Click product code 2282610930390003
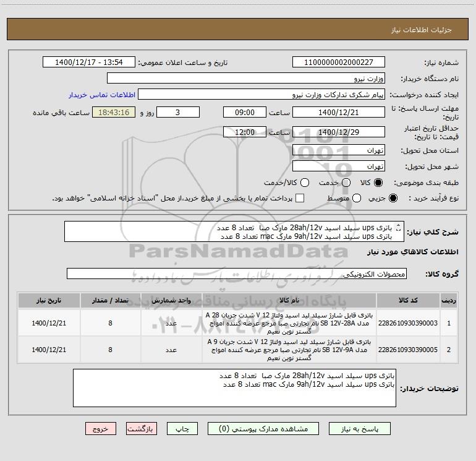Screen dimensions: 476x461 408,323
